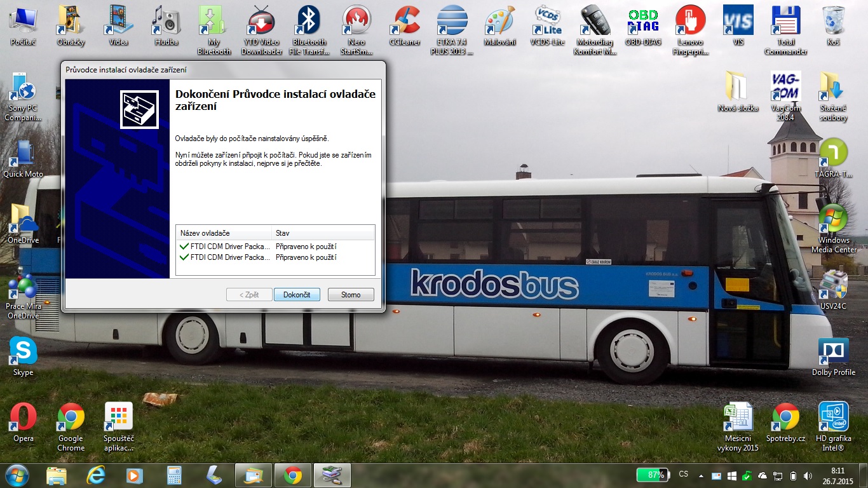Open the Obrázky folder shortcut
This screenshot has width=868, height=488.
71,26
